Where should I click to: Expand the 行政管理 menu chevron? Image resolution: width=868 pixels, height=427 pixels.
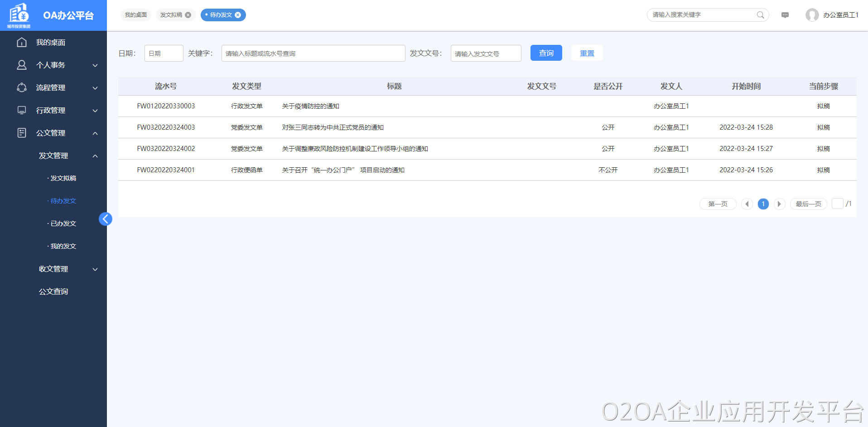coord(95,111)
